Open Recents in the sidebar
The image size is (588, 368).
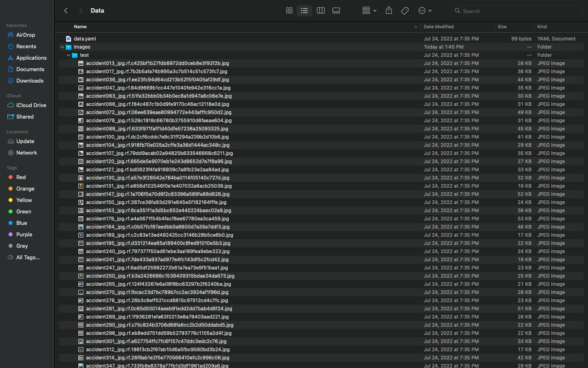point(27,46)
